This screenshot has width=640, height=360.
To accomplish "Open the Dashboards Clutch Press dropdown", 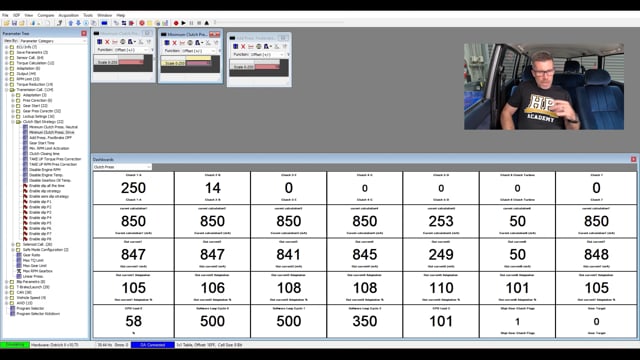I will coord(122,167).
